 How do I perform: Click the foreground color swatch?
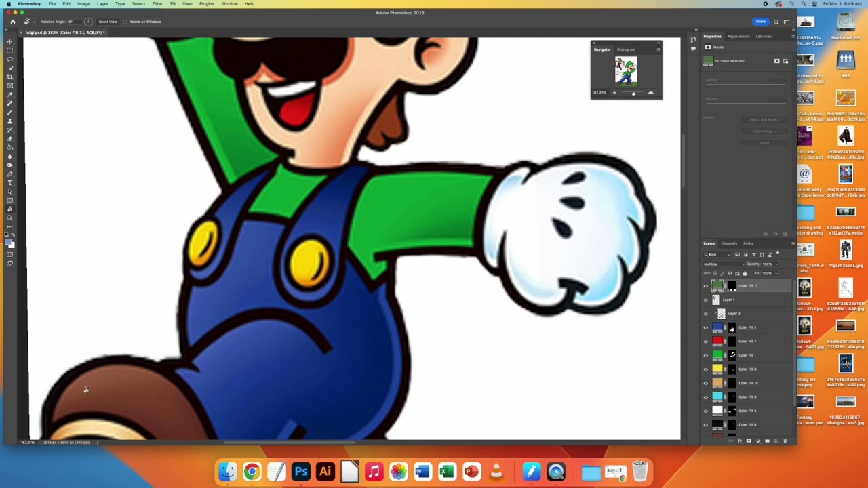tap(8, 241)
